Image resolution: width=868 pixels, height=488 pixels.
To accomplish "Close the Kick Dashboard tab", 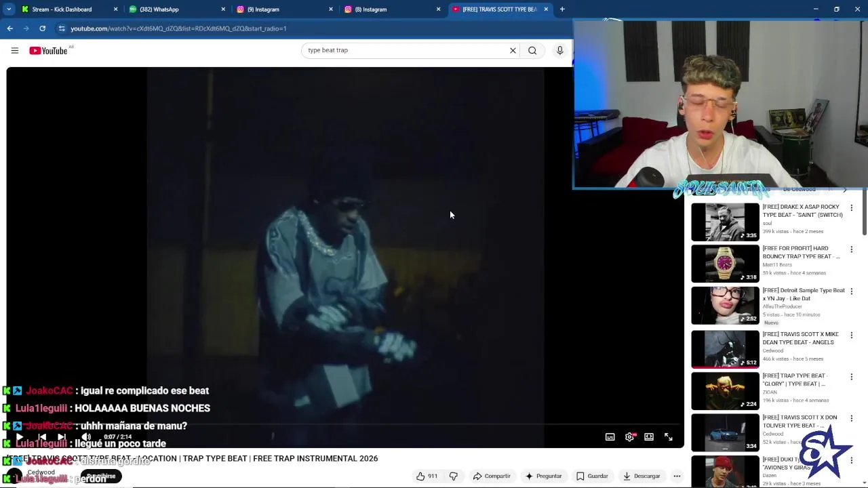I will [x=115, y=9].
